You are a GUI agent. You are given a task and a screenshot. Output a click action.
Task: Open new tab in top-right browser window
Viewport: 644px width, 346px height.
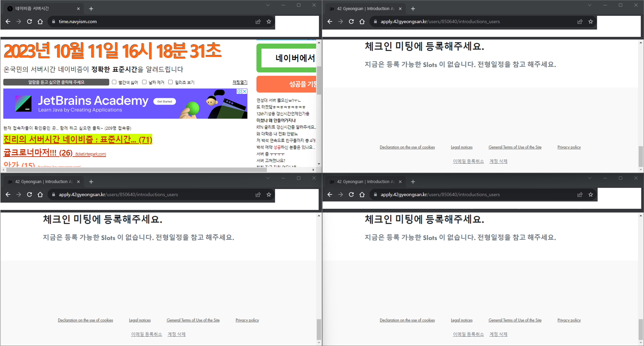click(x=413, y=9)
